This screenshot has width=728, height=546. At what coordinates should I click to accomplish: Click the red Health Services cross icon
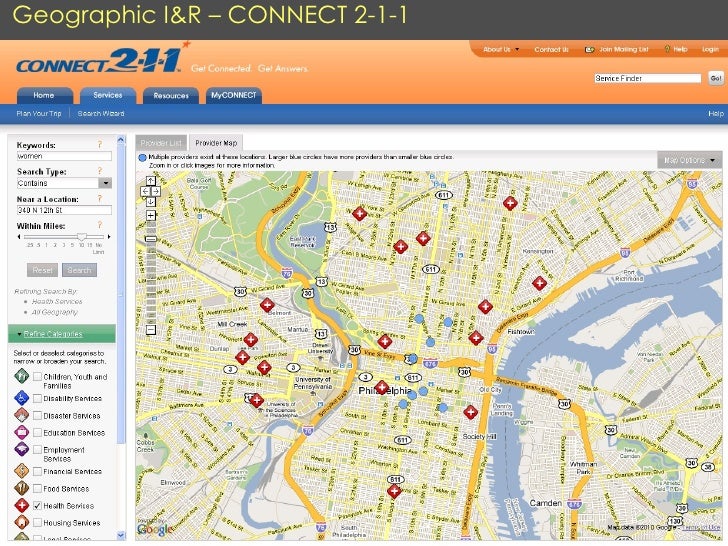click(21, 505)
